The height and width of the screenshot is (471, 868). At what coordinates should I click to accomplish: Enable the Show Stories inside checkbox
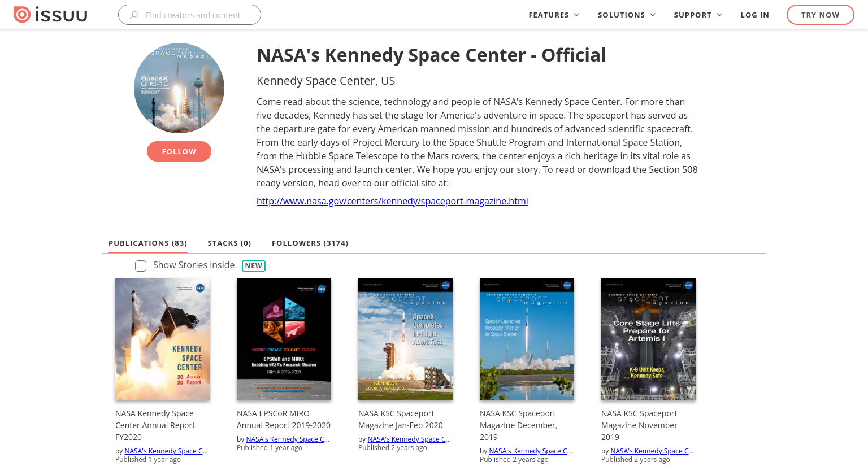click(141, 266)
